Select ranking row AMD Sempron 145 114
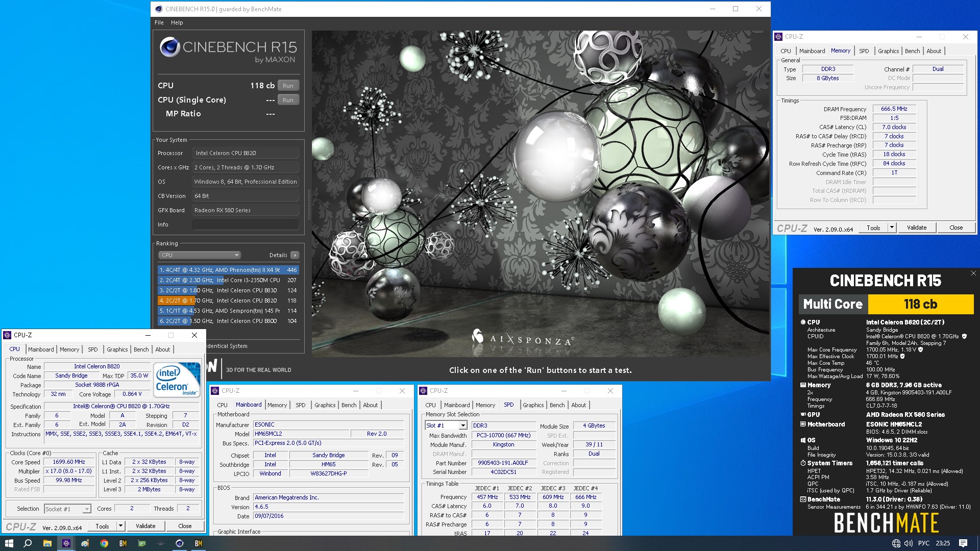 coord(228,311)
